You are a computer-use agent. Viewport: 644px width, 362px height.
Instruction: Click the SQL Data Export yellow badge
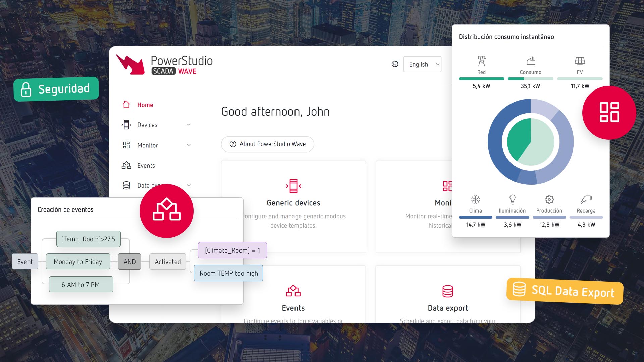click(565, 291)
